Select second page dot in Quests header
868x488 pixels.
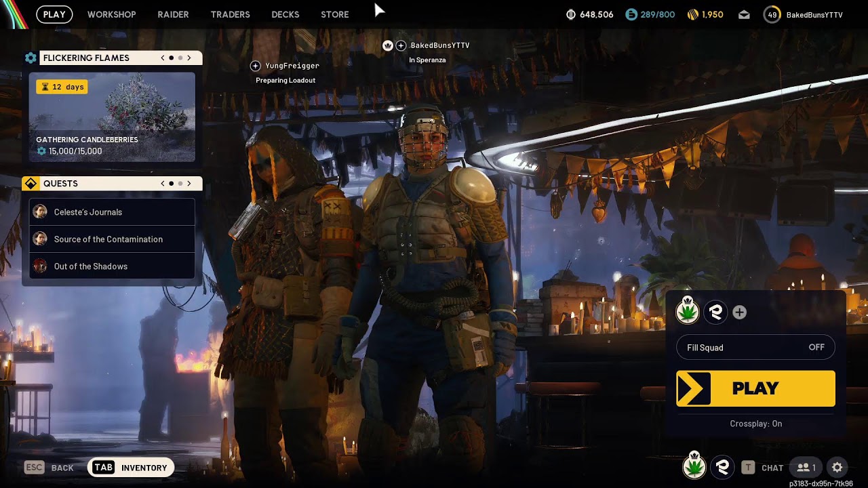(180, 184)
